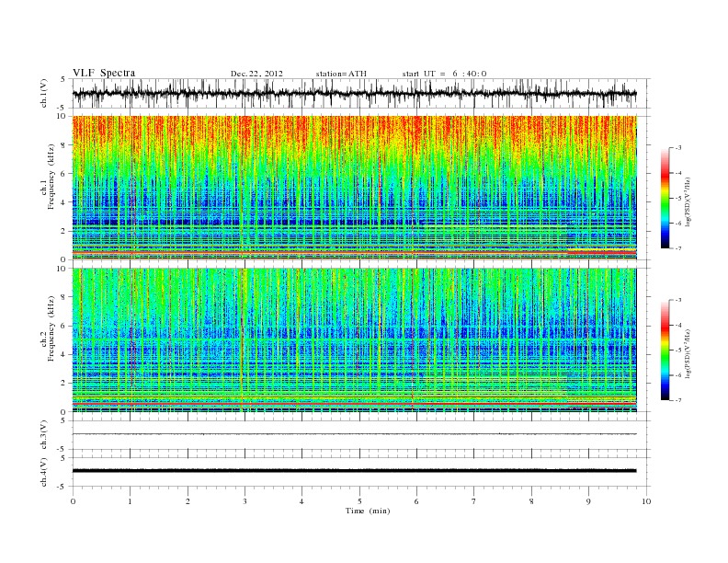The image size is (728, 563).
Task: Click the "-7" tick on lower colorbar
Action: (x=678, y=400)
